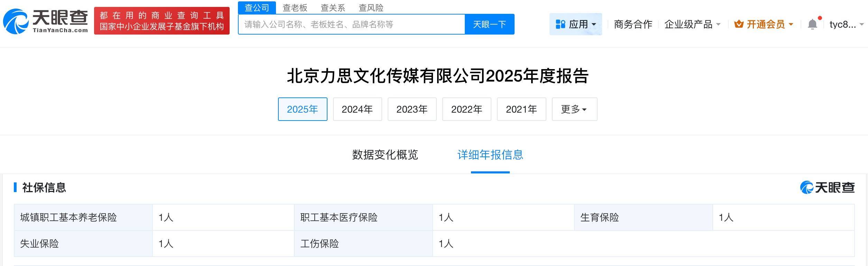The height and width of the screenshot is (266, 868).
Task: Click the 应用 grid icon
Action: click(x=560, y=24)
